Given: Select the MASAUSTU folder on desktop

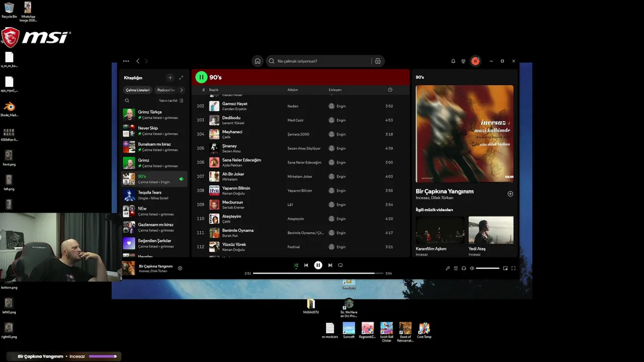Looking at the screenshot, I should point(311,306).
